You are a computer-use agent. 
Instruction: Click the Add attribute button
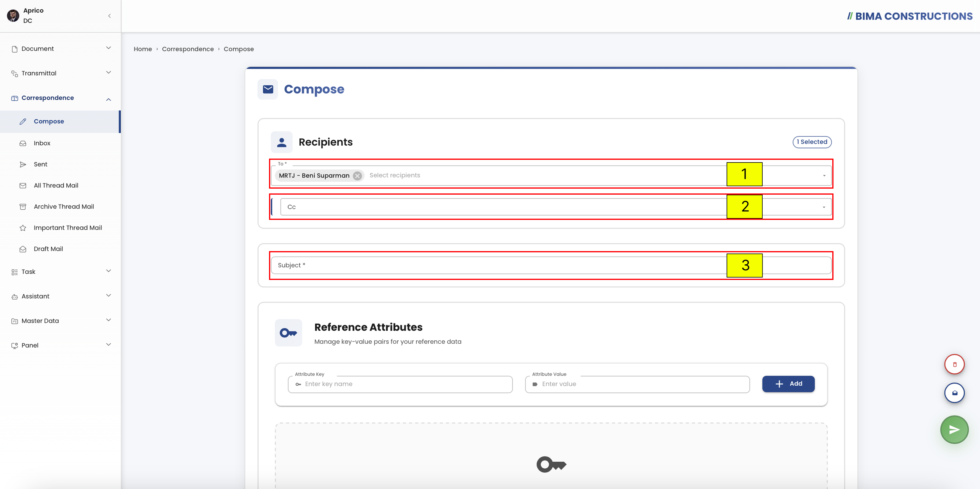788,384
